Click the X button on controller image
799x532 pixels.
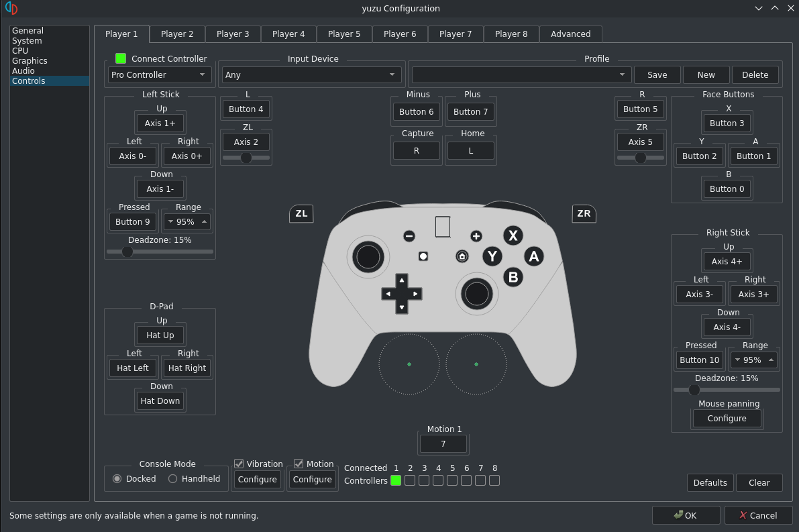coord(513,235)
